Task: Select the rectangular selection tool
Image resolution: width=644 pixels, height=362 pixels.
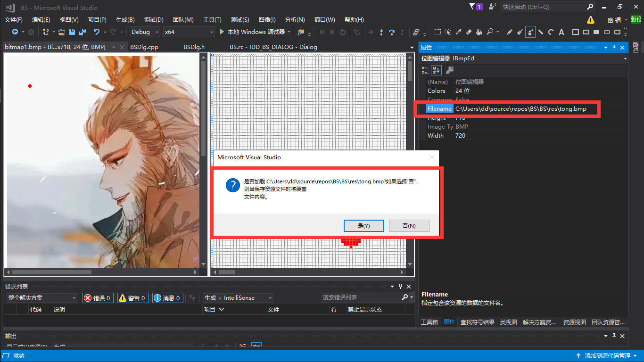Action: pyautogui.click(x=438, y=32)
